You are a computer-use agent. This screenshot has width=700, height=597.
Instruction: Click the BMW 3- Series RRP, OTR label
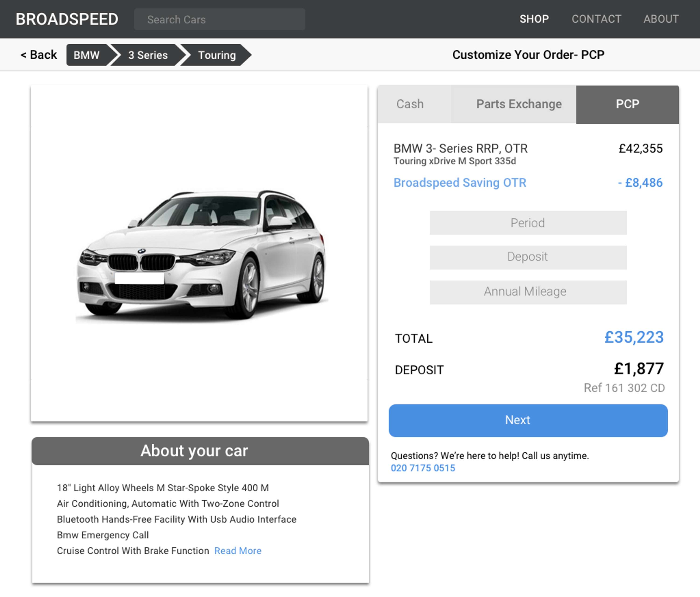click(461, 149)
